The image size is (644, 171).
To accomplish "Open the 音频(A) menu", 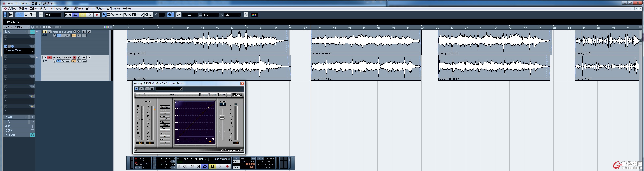I will coord(44,8).
